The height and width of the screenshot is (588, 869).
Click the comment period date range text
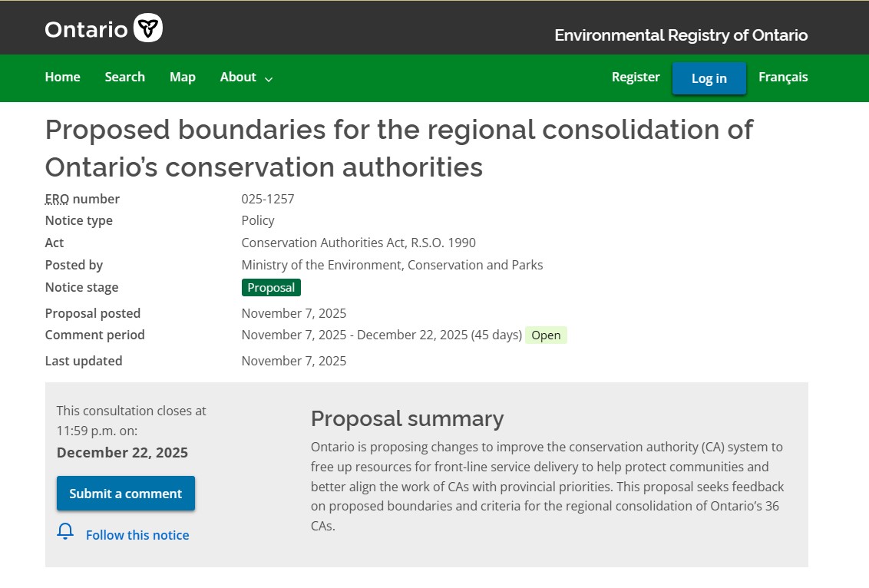[382, 335]
